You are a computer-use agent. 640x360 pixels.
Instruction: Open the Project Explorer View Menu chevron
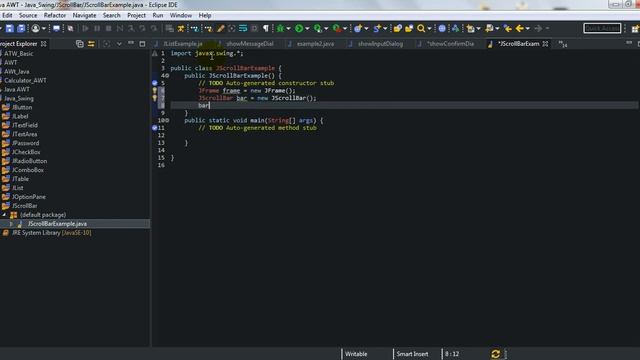[x=119, y=44]
